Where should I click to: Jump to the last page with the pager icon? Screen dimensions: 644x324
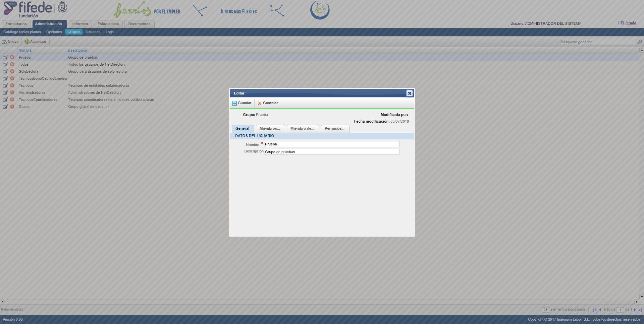pos(640,310)
